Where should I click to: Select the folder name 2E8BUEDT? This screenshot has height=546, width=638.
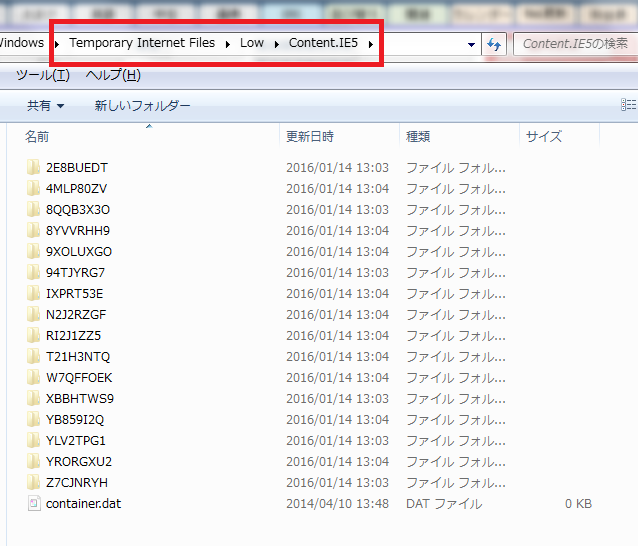(77, 168)
